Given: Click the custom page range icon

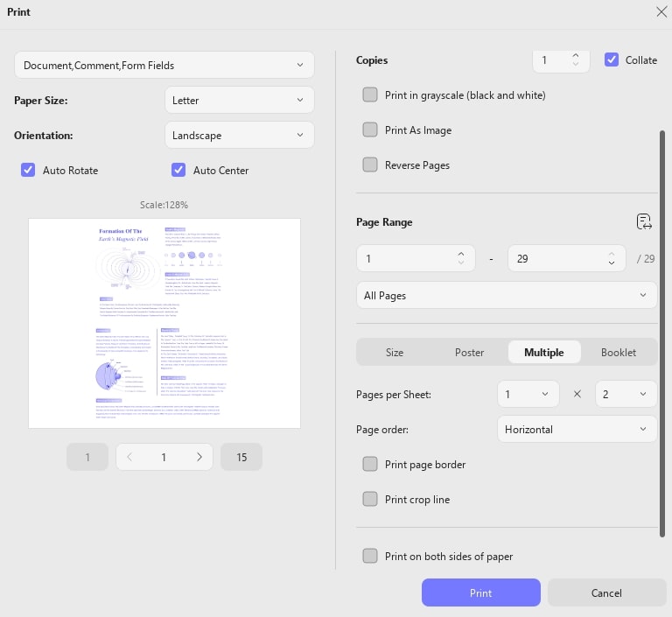Looking at the screenshot, I should [644, 221].
